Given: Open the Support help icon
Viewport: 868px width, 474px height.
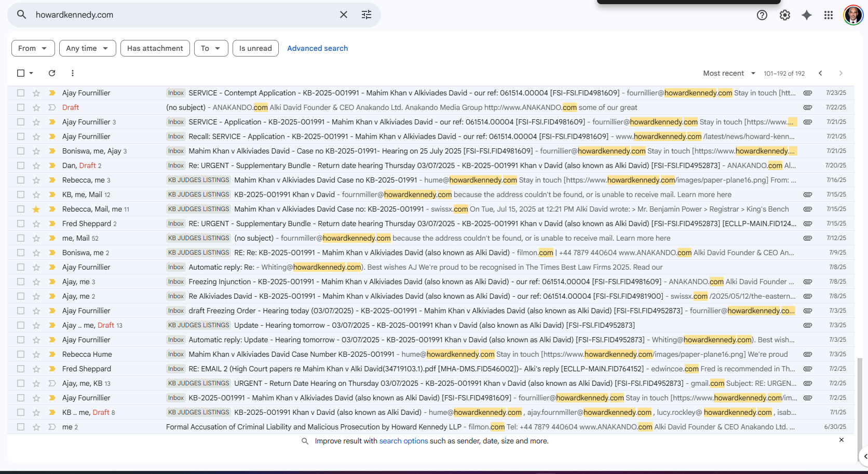Looking at the screenshot, I should (762, 15).
